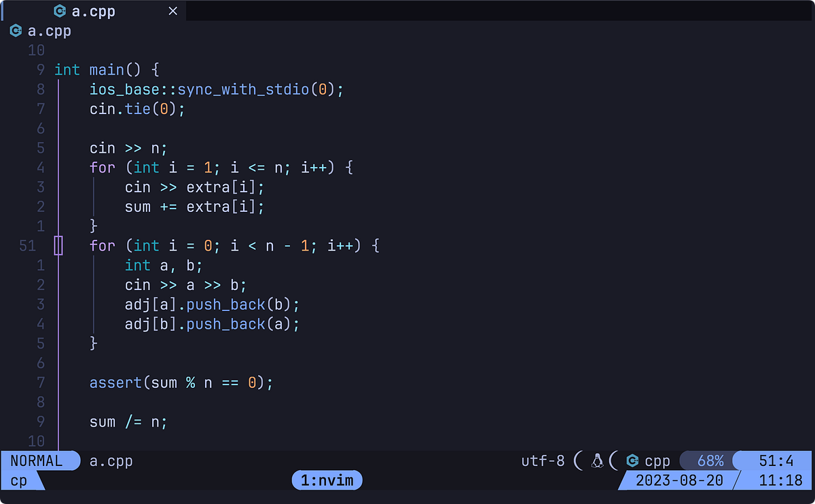Click the Linux penguin icon in the statusline
815x504 pixels.
pos(596,461)
